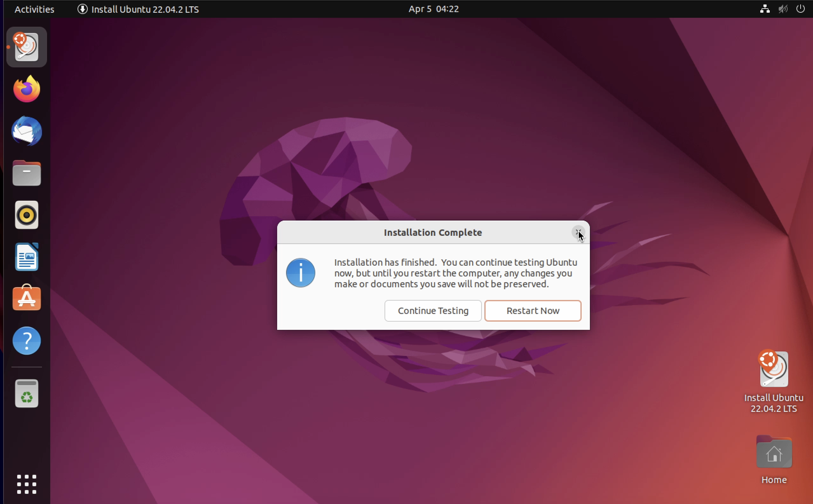Close the Installation Complete dialog

point(578,232)
